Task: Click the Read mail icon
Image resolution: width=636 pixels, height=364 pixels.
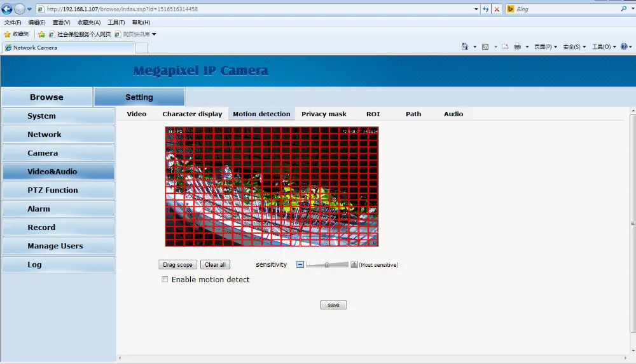Action: click(x=505, y=46)
